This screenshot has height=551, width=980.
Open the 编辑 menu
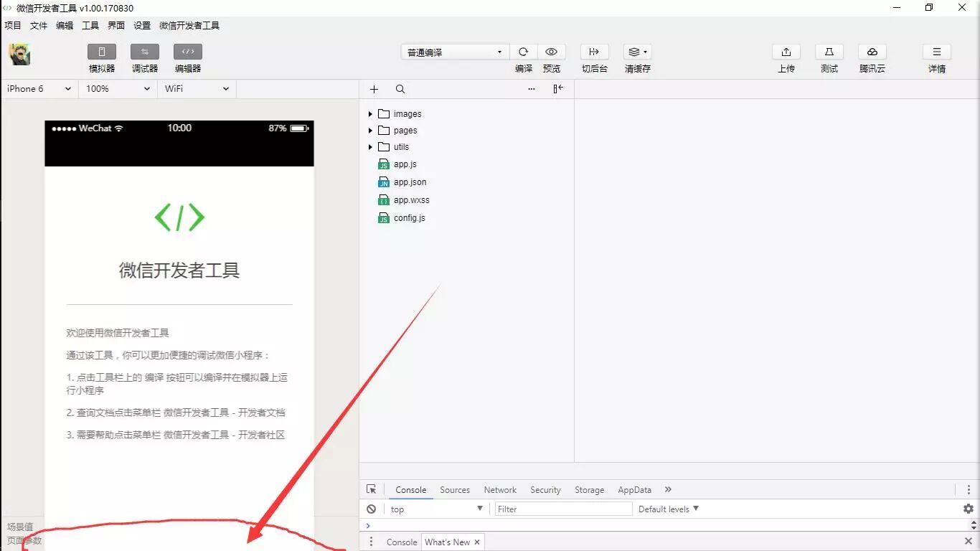click(x=65, y=25)
